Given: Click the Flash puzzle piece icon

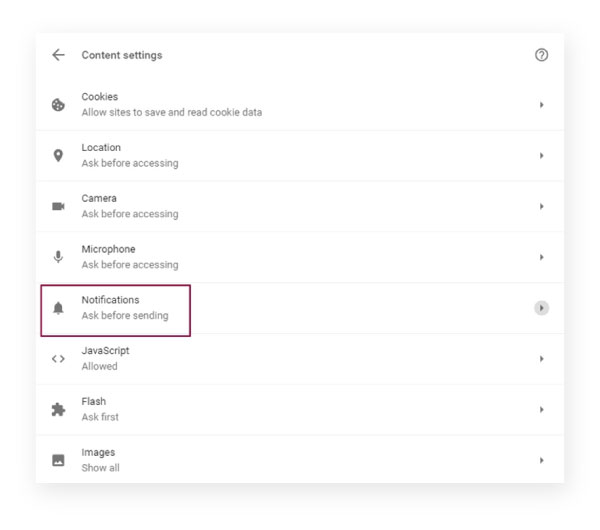Looking at the screenshot, I should coord(58,409).
